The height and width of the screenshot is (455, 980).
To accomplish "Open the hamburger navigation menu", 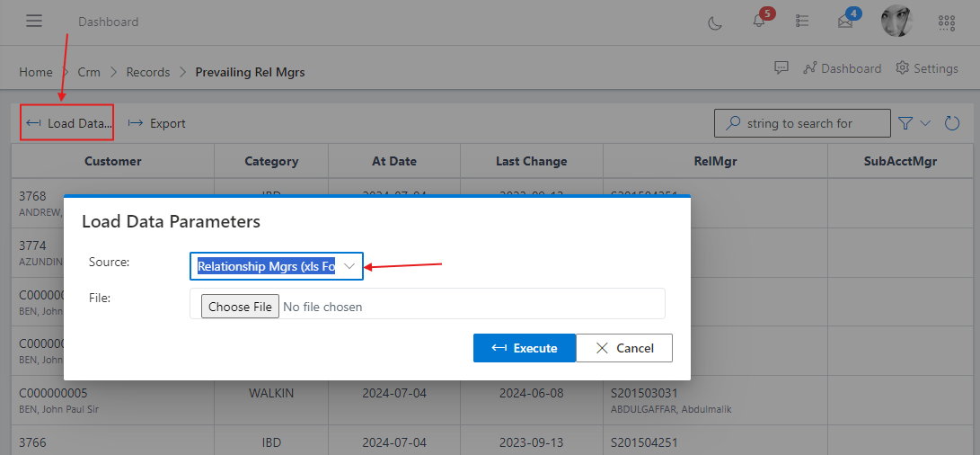I will pos(34,22).
